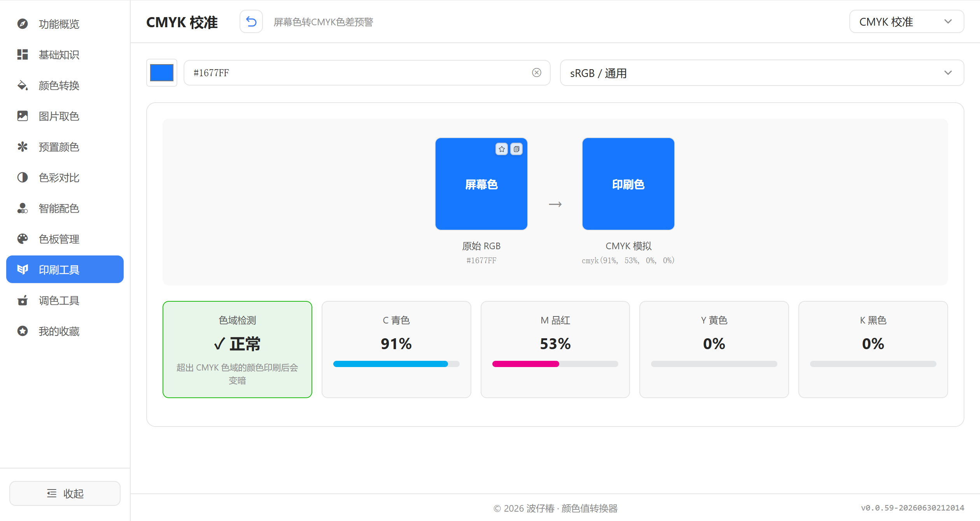Clear the hex input with the X icon
980x521 pixels.
(536, 73)
